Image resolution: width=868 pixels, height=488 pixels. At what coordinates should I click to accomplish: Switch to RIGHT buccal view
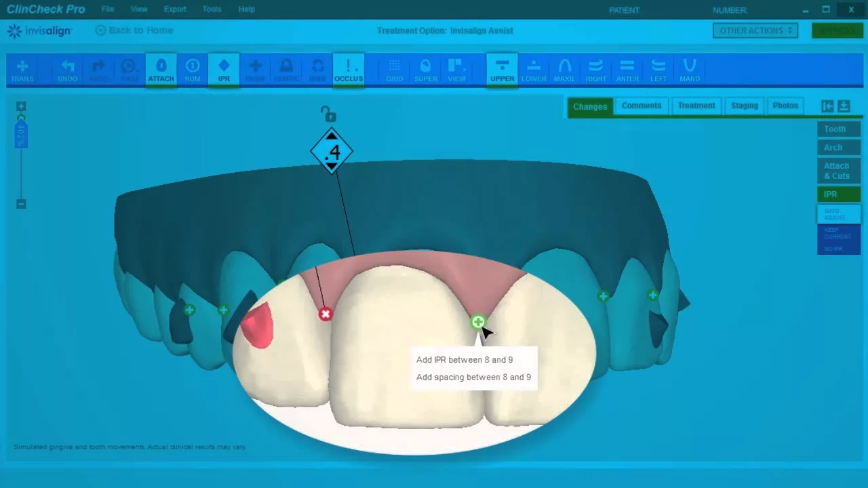coord(596,70)
